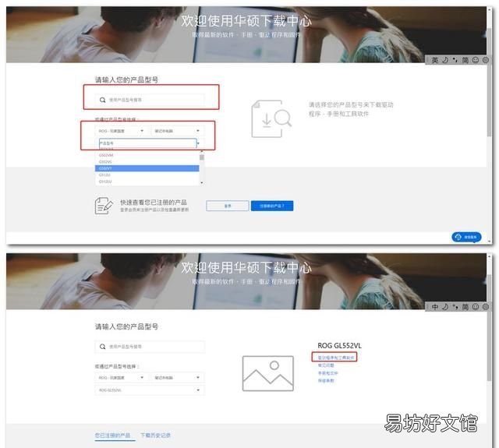Click the registered products notepad icon
Screen dimensions: 499x448
click(x=104, y=206)
